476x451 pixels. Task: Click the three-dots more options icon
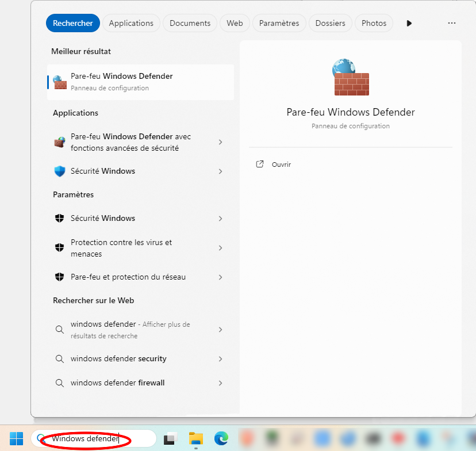pos(451,23)
